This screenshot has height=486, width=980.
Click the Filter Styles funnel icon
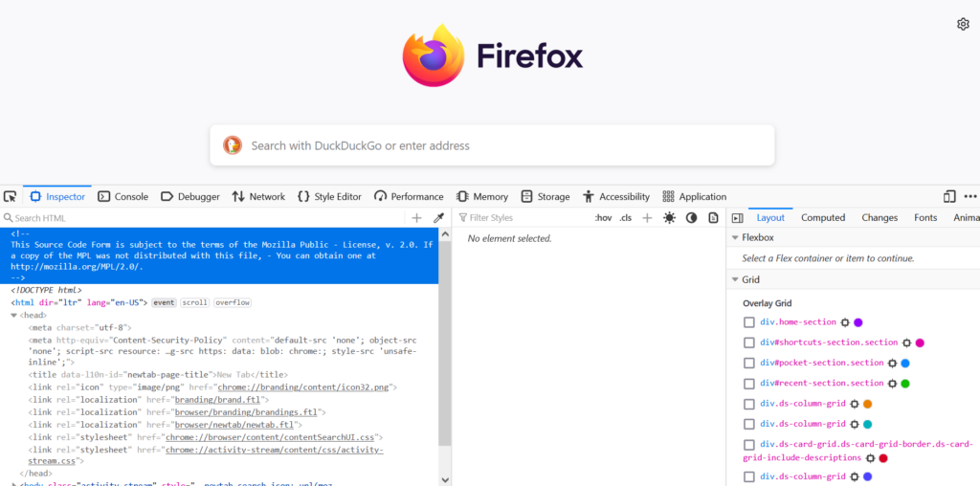pos(462,218)
